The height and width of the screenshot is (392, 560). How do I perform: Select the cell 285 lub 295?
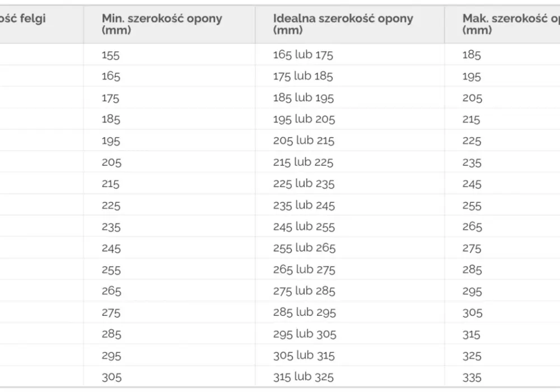click(x=304, y=312)
